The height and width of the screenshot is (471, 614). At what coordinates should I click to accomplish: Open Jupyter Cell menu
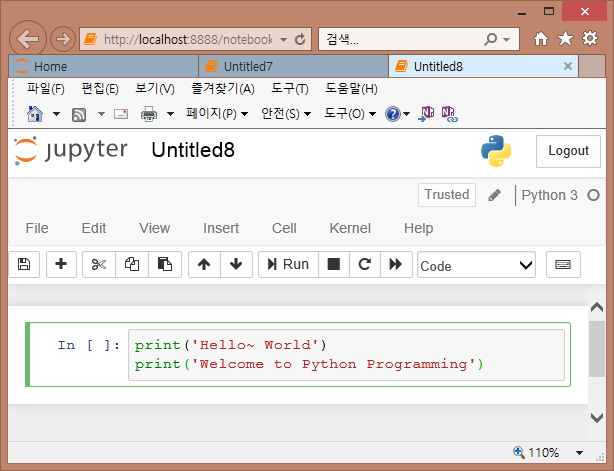pos(284,228)
